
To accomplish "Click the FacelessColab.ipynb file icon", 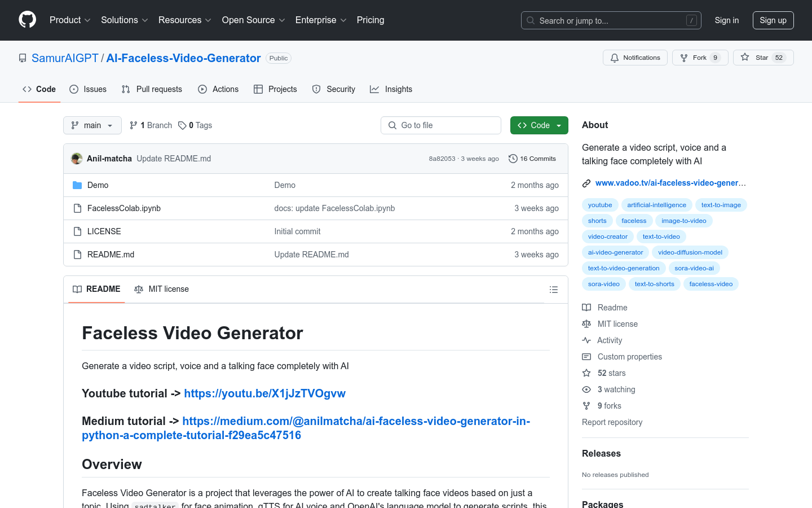I will point(77,208).
